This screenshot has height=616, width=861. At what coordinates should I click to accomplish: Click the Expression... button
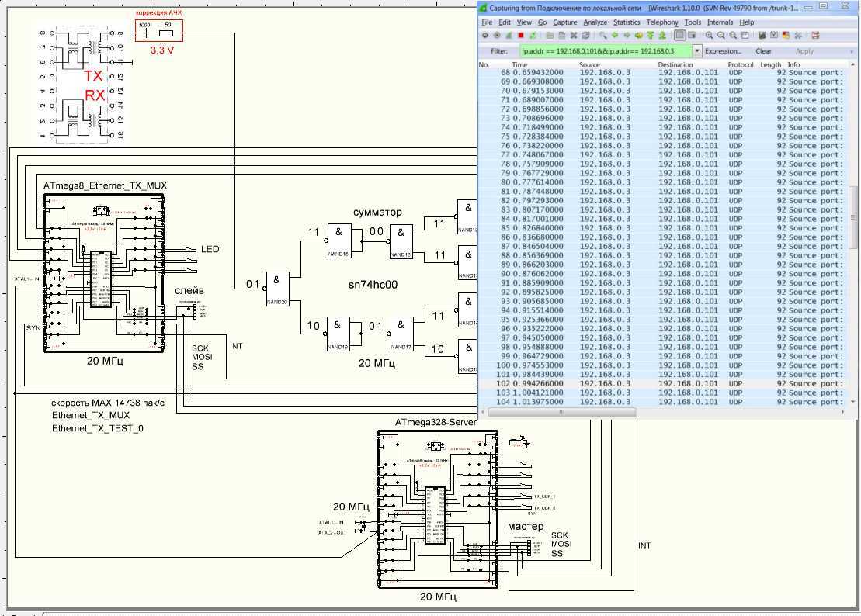pos(722,51)
